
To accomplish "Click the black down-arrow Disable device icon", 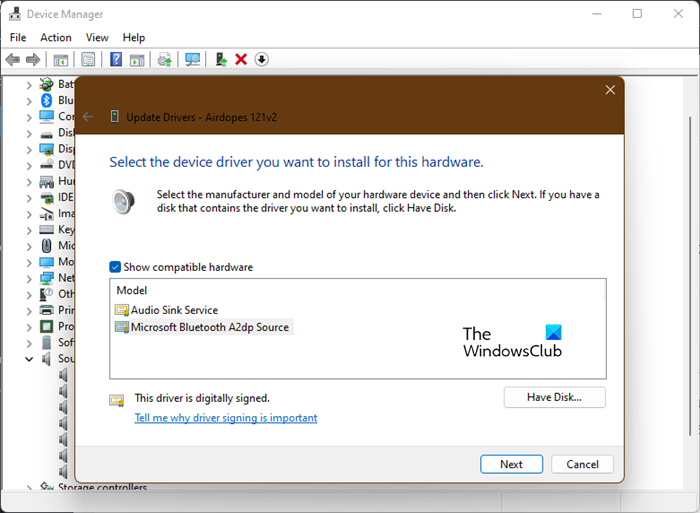I will click(262, 60).
